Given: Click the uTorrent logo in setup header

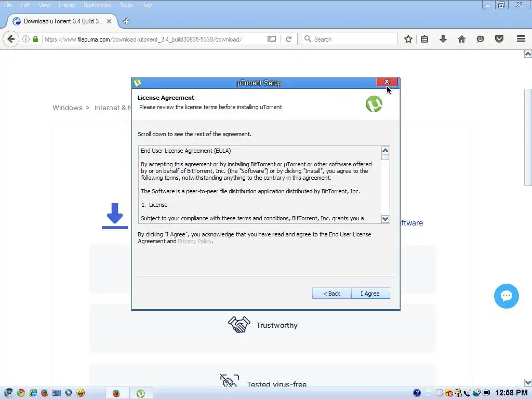Looking at the screenshot, I should 374,104.
